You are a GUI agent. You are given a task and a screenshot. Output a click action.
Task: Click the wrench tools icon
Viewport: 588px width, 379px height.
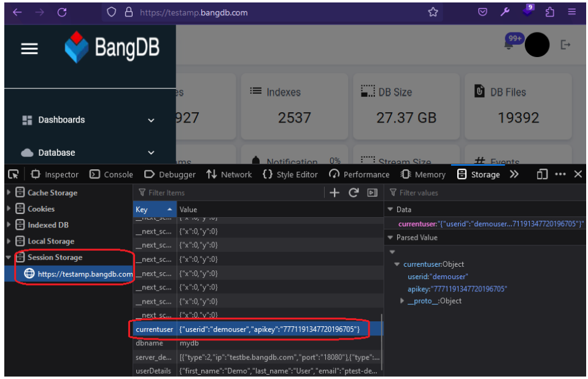[x=505, y=12]
